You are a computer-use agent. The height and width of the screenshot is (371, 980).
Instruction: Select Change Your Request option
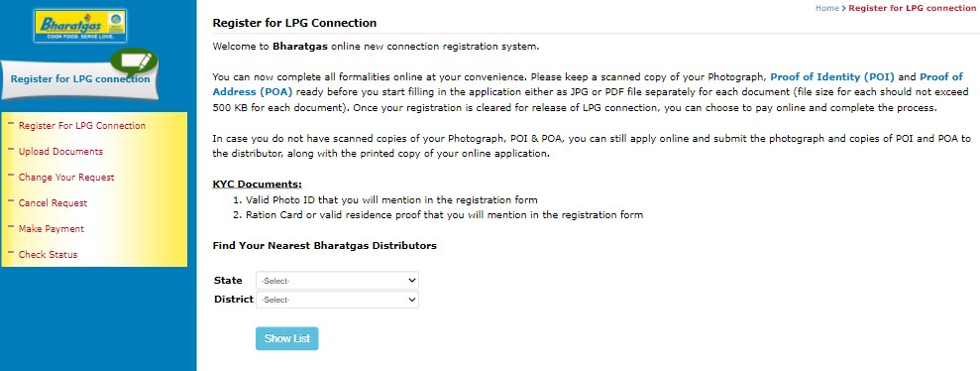[66, 177]
